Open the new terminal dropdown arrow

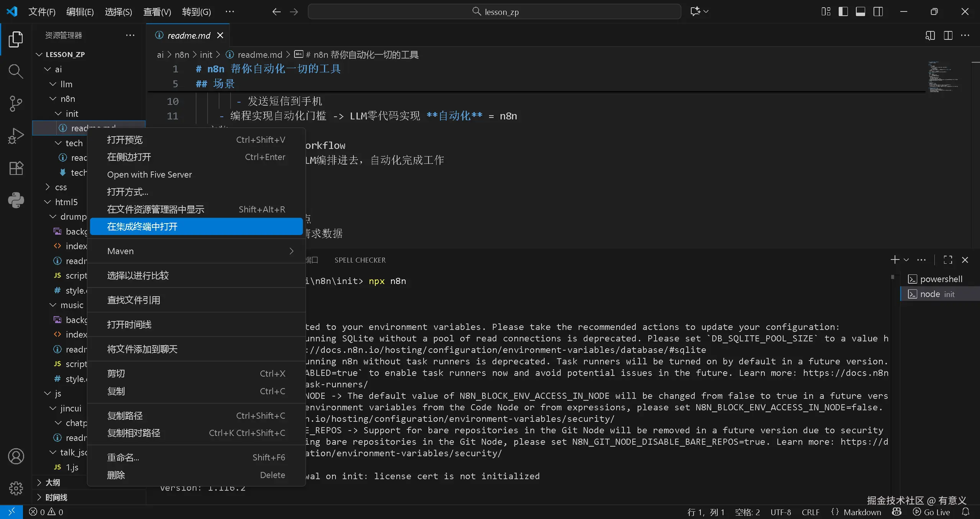[x=906, y=260]
